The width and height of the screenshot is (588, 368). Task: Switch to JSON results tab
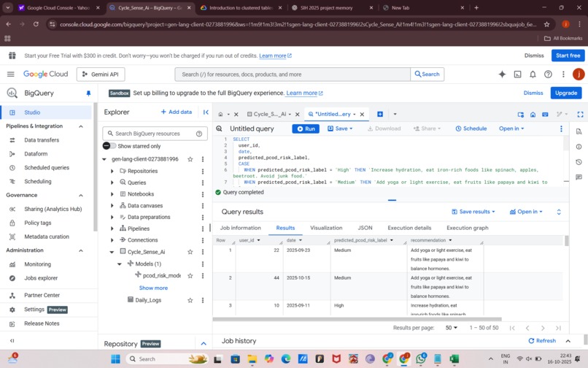click(365, 228)
